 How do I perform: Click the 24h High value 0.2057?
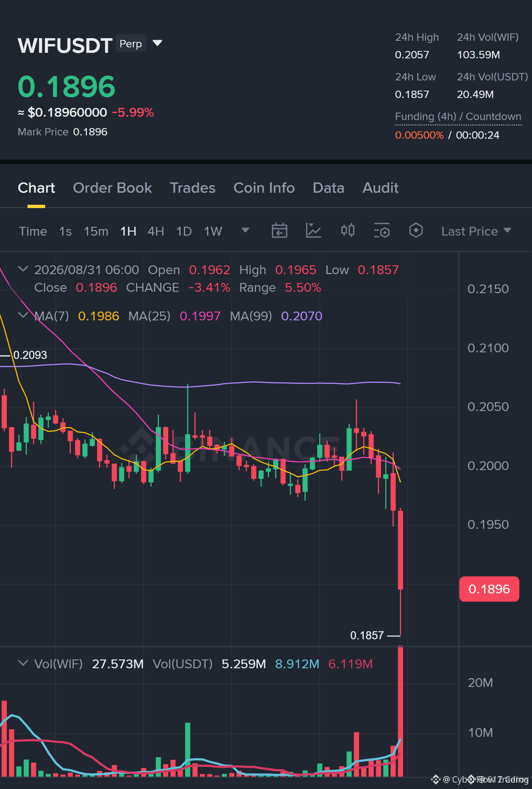tap(412, 55)
